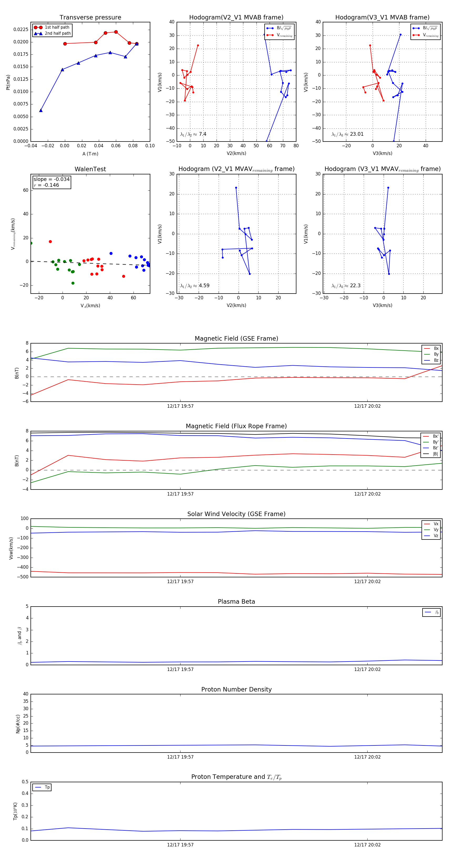Select the By' legend entry
The width and height of the screenshot is (473, 868).
[431, 442]
